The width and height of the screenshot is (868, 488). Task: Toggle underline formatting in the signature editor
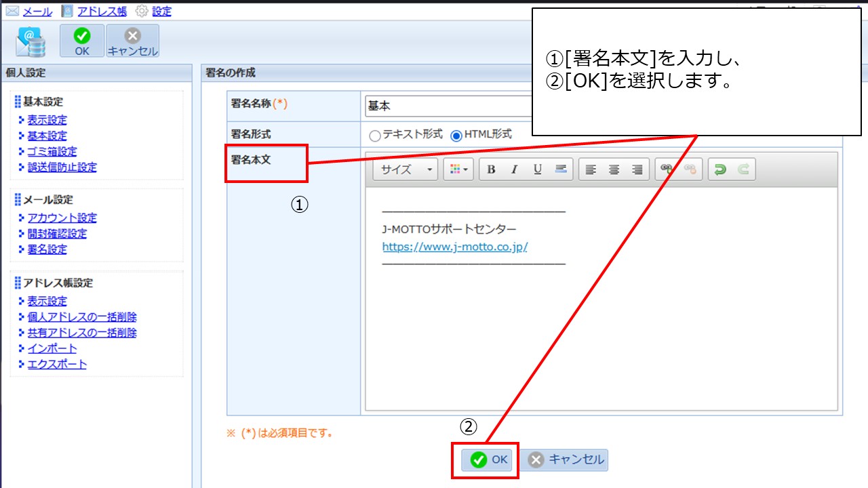pyautogui.click(x=537, y=169)
